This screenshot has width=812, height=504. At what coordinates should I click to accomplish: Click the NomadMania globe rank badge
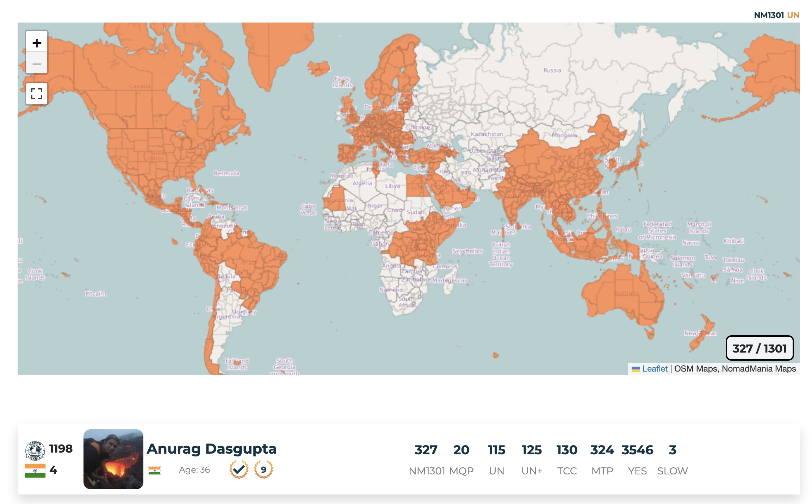click(35, 450)
